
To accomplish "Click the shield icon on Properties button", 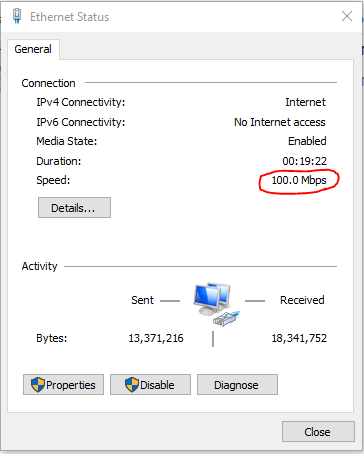I will coord(38,385).
